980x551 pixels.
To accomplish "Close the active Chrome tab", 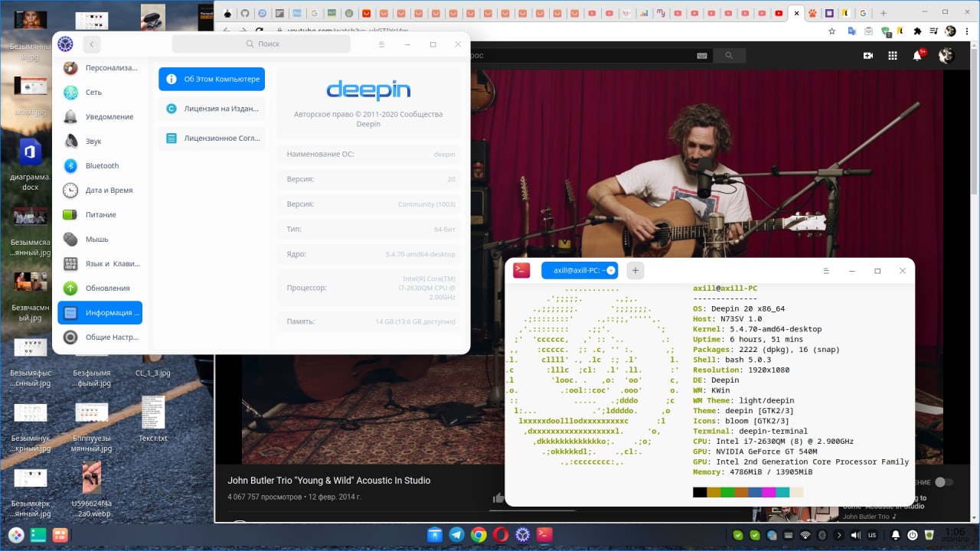I will [796, 13].
